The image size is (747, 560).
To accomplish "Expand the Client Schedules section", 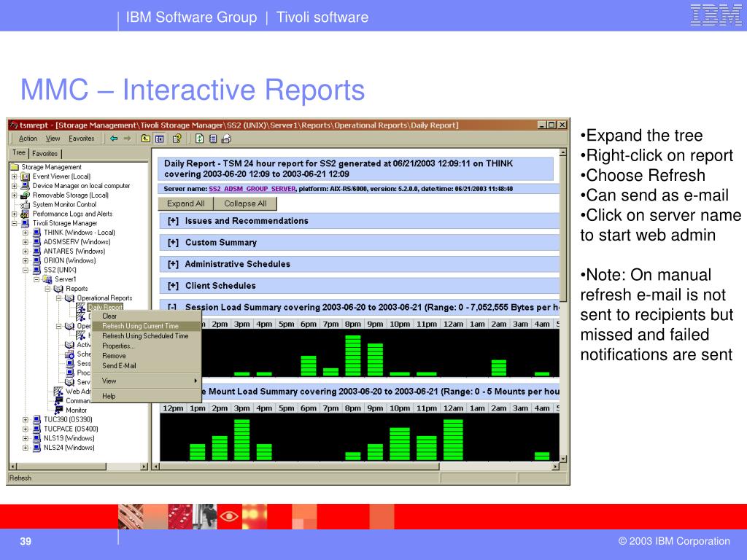I will [x=173, y=286].
